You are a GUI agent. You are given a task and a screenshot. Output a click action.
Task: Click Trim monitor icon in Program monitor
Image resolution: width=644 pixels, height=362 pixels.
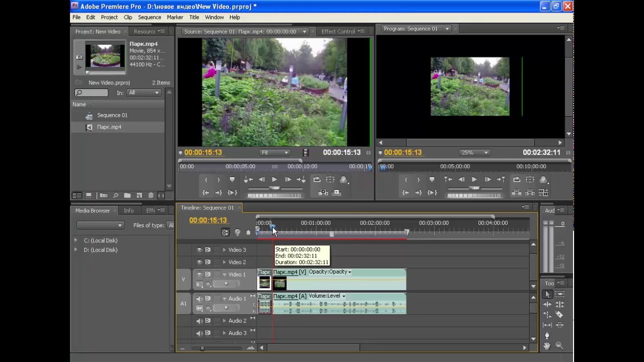543,192
